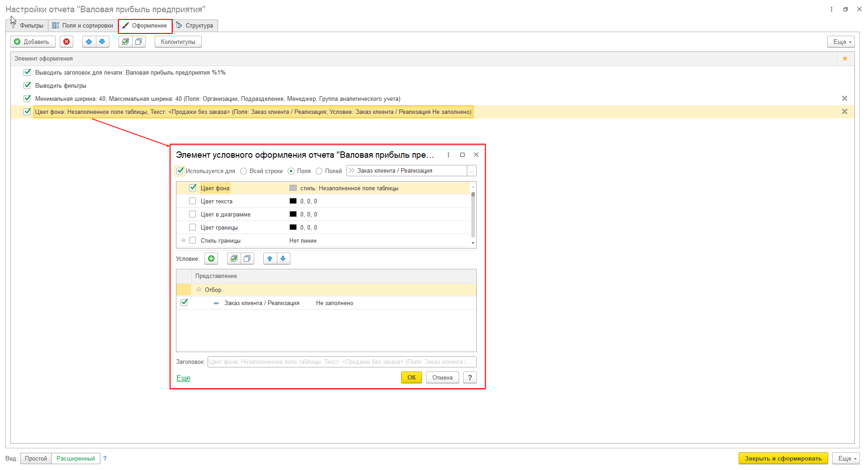This screenshot has height=470, width=868.
Task: Click 'Закрыть и сформировать' button
Action: pos(783,458)
